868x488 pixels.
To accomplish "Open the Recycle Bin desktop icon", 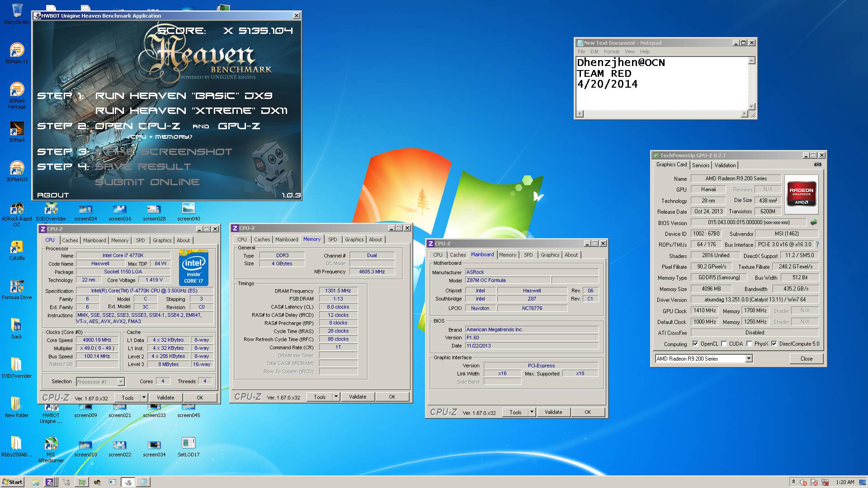I will pyautogui.click(x=17, y=14).
